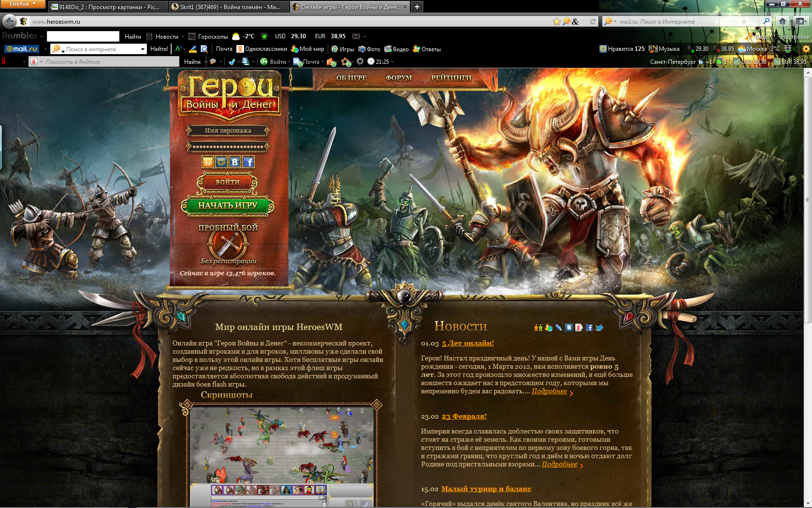Expand the Новости dropdown on Rambler toolbar
Screen dimensions: 812x508
(183, 37)
